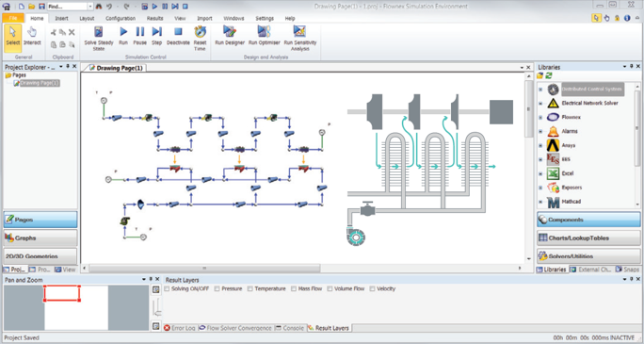
Task: Click Deactivate in Simulation Control
Action: pos(178,36)
